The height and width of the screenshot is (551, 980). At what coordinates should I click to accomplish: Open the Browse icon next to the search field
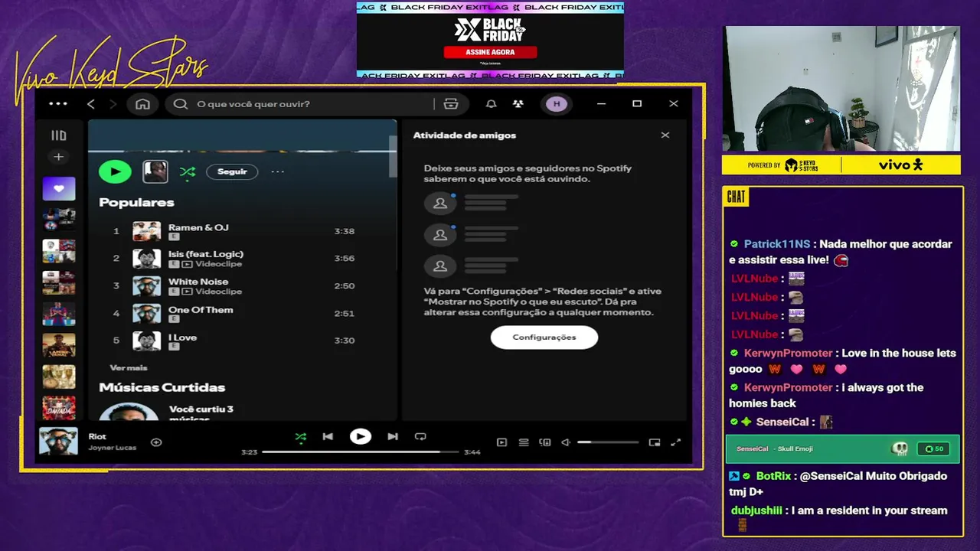coord(451,104)
